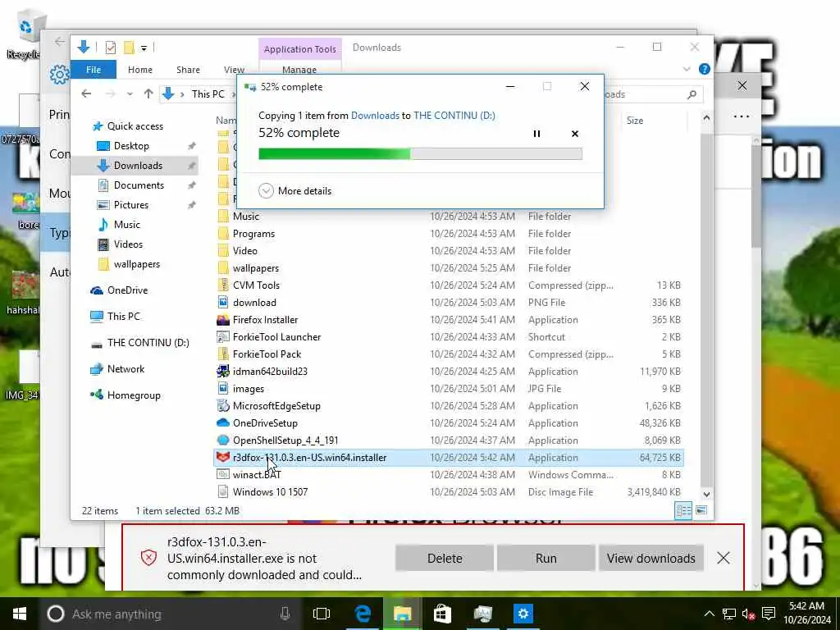Select the CVM Tools zip file icon
Viewport: 840px width, 630px height.
(x=223, y=285)
